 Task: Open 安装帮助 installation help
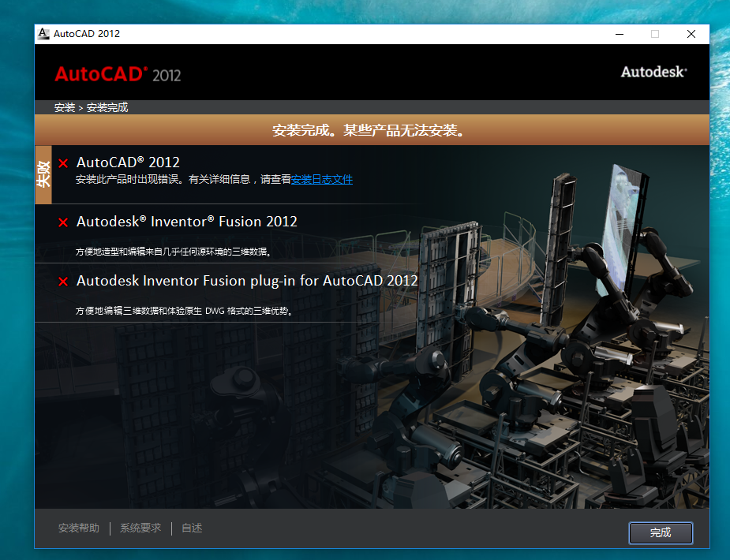coord(79,528)
